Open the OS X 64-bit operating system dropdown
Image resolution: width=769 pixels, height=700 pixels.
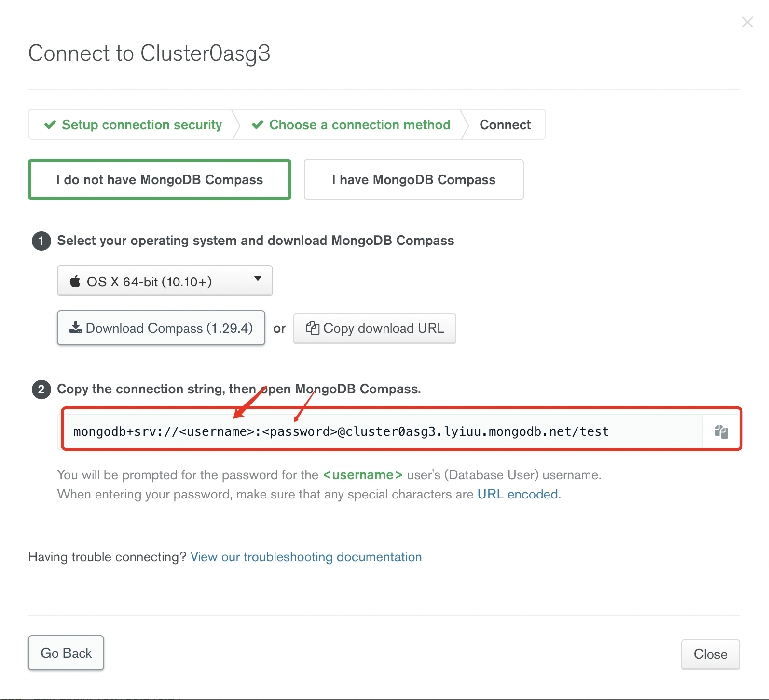pyautogui.click(x=165, y=281)
